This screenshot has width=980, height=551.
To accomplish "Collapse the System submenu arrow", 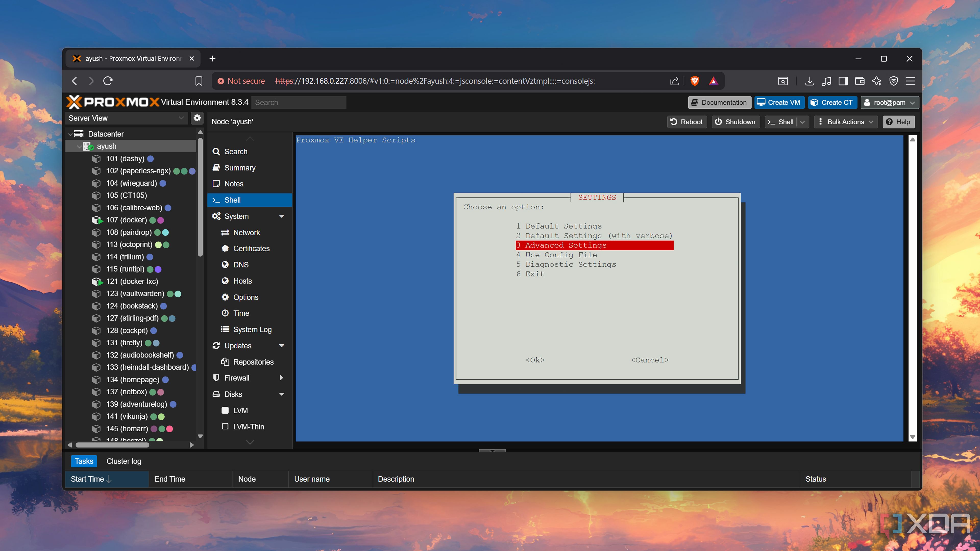I will 281,216.
